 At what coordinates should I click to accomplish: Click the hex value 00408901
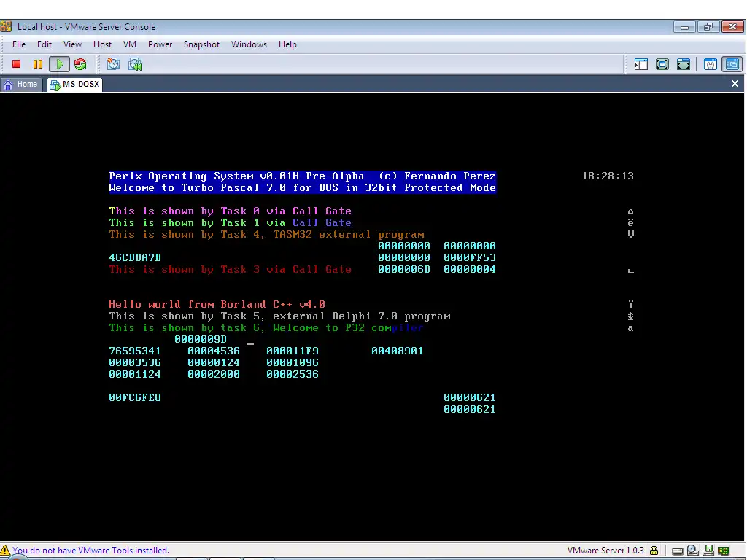click(x=398, y=351)
